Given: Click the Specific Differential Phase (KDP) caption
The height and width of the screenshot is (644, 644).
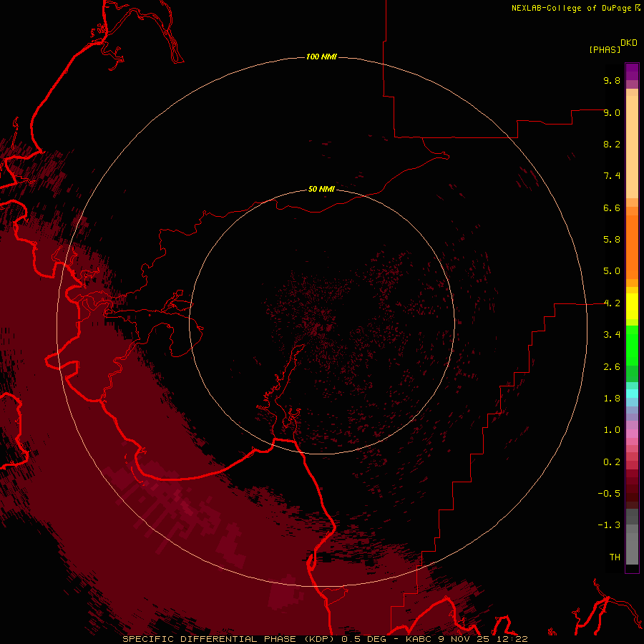Looking at the screenshot, I should point(228,639).
